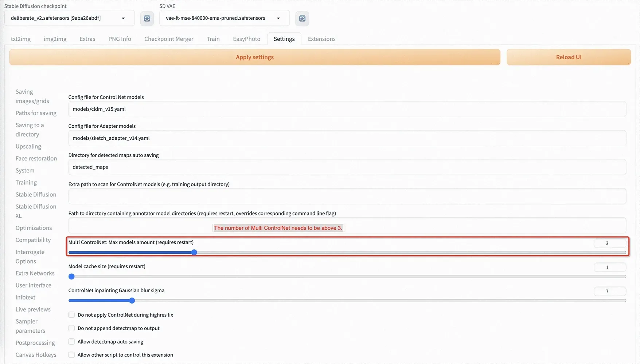Open the Extra Networks settings section
The image size is (640, 364).
click(35, 273)
